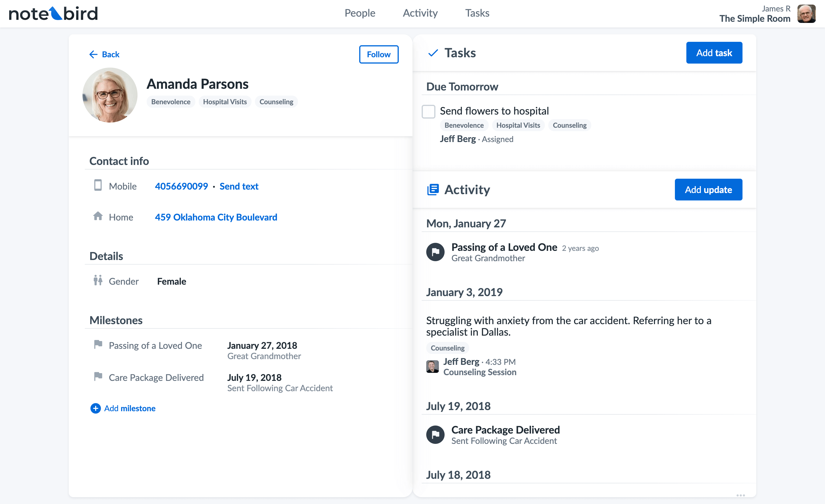Open Jeff Berg's avatar in the activity feed
The width and height of the screenshot is (825, 504).
point(433,367)
